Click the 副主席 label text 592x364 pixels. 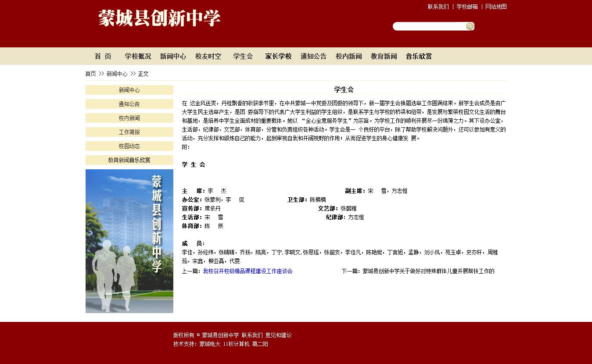[x=355, y=191]
